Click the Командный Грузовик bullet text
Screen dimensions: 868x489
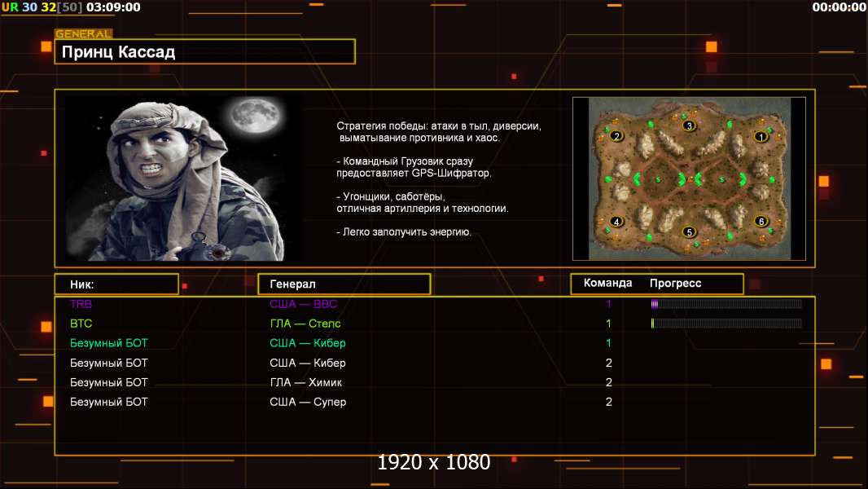[x=414, y=167]
